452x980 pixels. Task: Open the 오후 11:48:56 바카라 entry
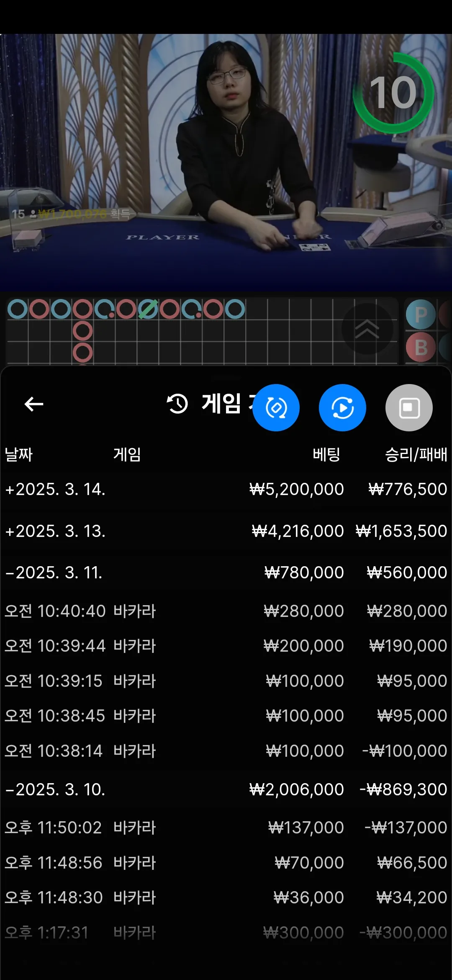[226, 863]
